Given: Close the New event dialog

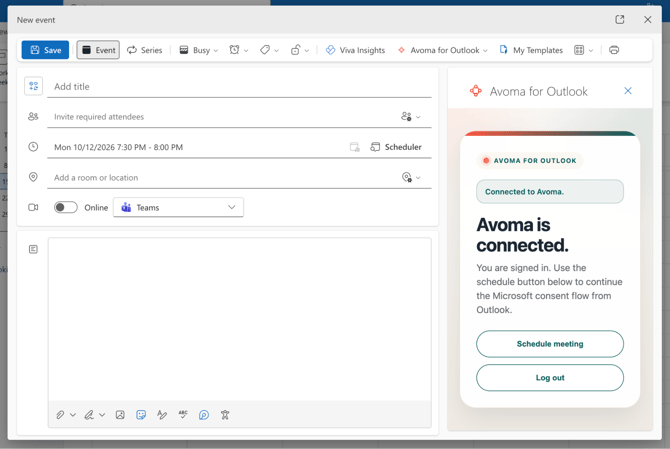Looking at the screenshot, I should (648, 20).
